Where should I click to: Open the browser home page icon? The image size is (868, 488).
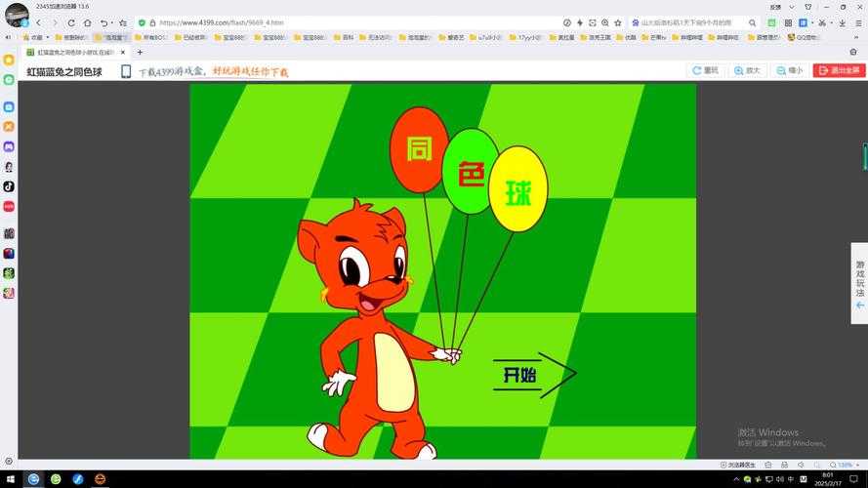[x=88, y=22]
